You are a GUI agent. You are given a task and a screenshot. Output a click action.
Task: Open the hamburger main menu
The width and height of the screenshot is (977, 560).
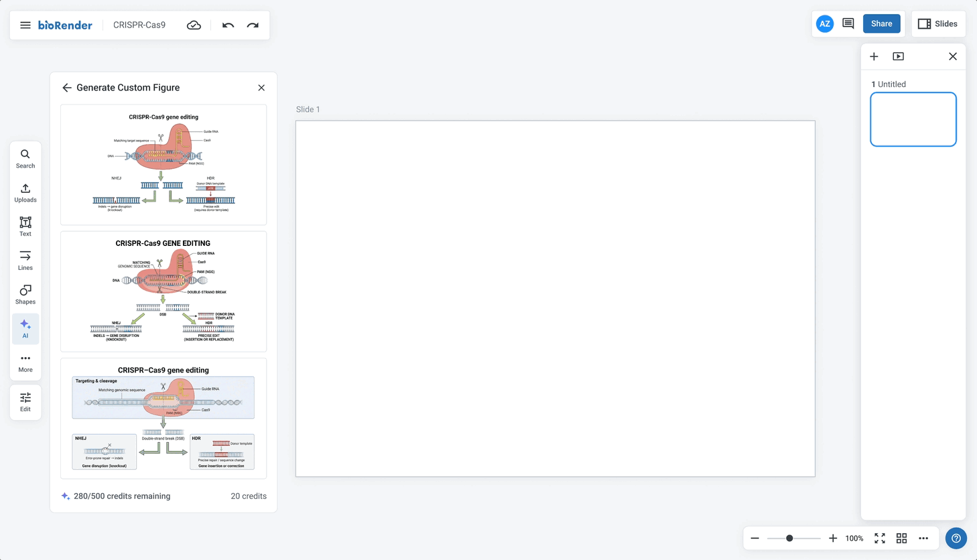coord(25,25)
